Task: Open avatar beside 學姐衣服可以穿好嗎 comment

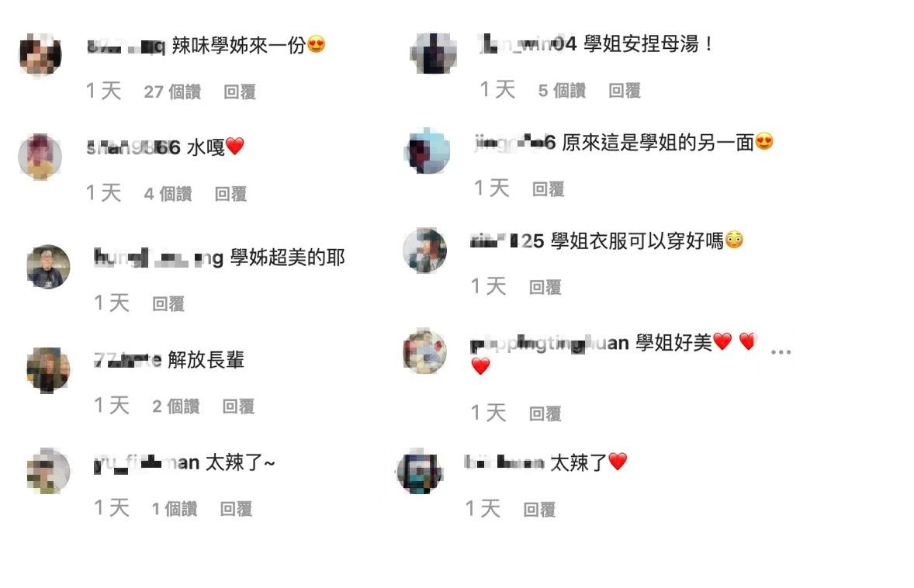Action: (425, 251)
